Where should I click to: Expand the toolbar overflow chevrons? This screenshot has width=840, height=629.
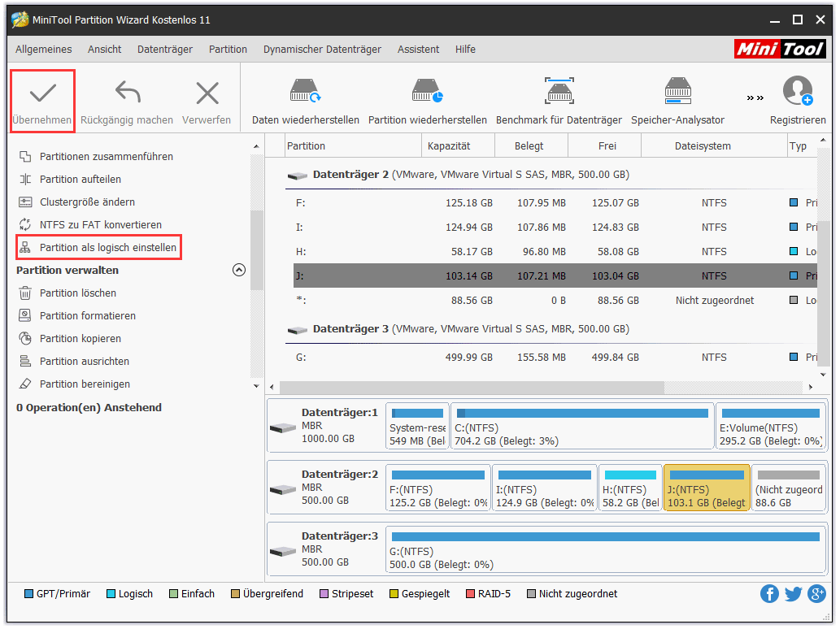(x=755, y=98)
